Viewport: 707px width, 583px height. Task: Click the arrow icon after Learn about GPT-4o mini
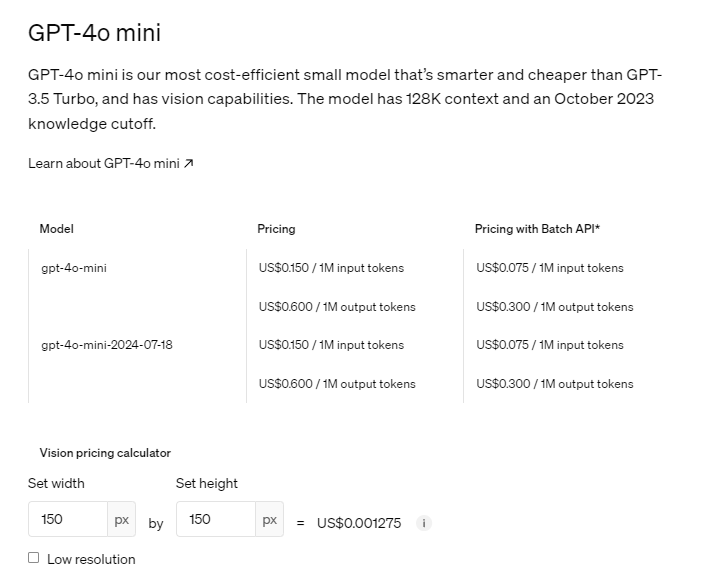pos(189,163)
